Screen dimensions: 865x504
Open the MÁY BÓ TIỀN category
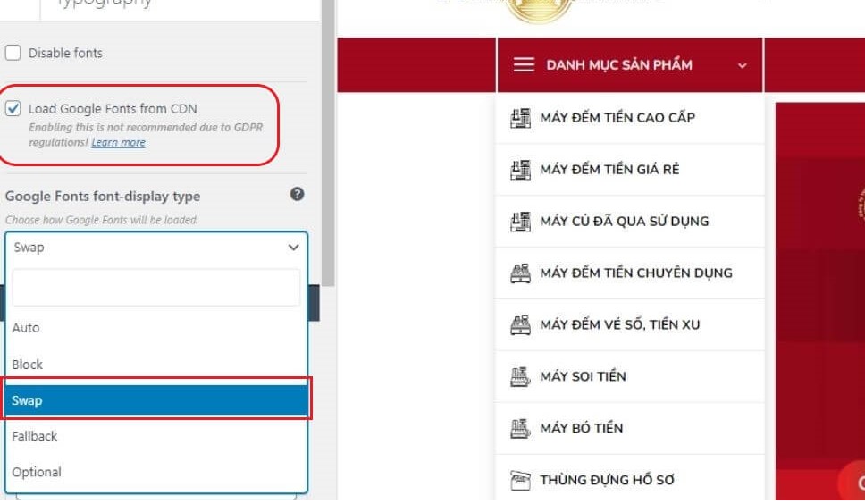[582, 428]
